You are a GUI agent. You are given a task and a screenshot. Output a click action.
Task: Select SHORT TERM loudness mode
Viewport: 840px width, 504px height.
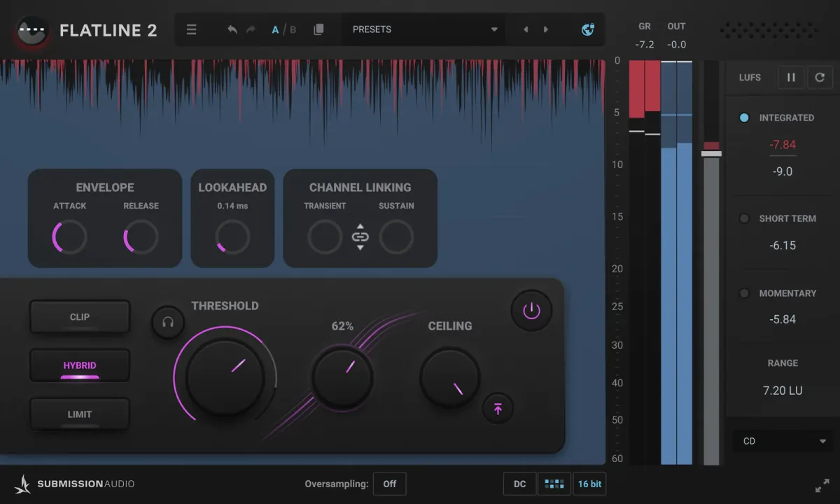click(x=744, y=218)
